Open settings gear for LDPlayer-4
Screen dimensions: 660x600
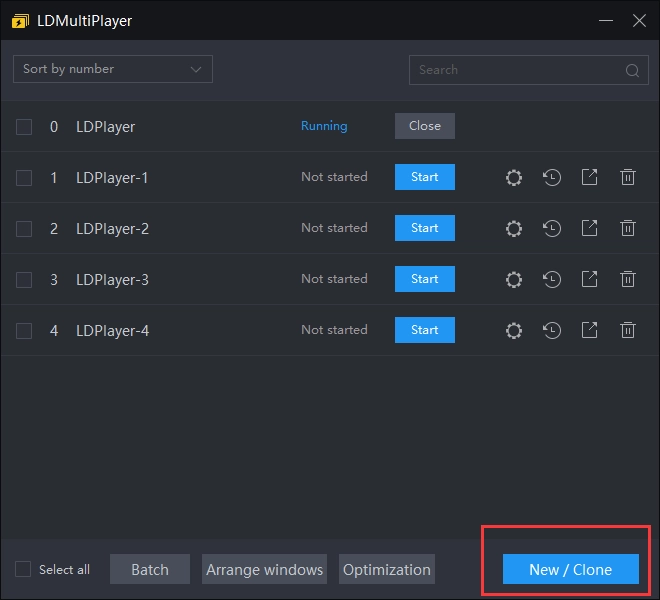click(x=514, y=330)
